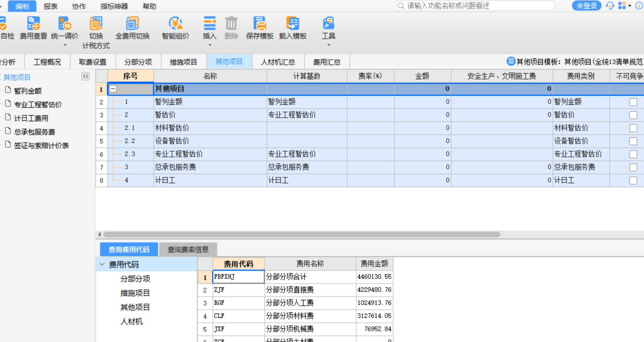
Task: Select 其他项目 root in left sidebar
Action: (x=17, y=77)
